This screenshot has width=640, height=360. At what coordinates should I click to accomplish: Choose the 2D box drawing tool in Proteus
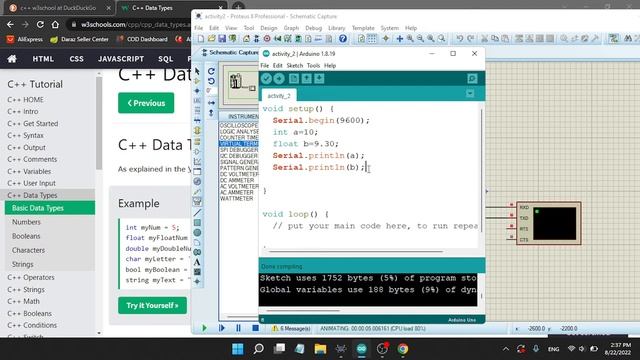(197, 222)
